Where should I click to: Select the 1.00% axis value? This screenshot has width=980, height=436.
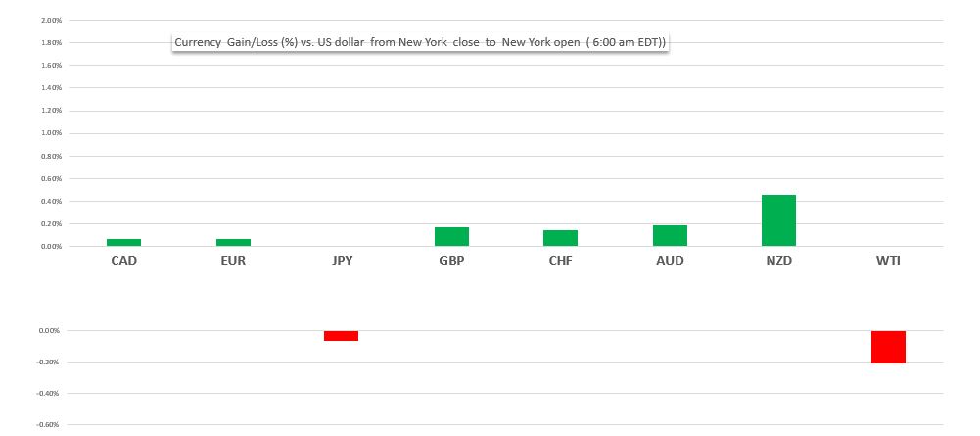point(52,133)
